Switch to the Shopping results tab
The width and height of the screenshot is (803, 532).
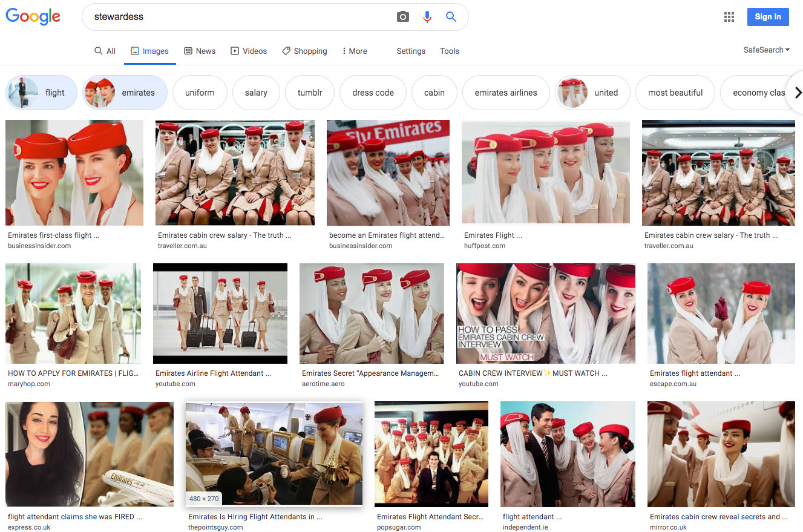[304, 51]
